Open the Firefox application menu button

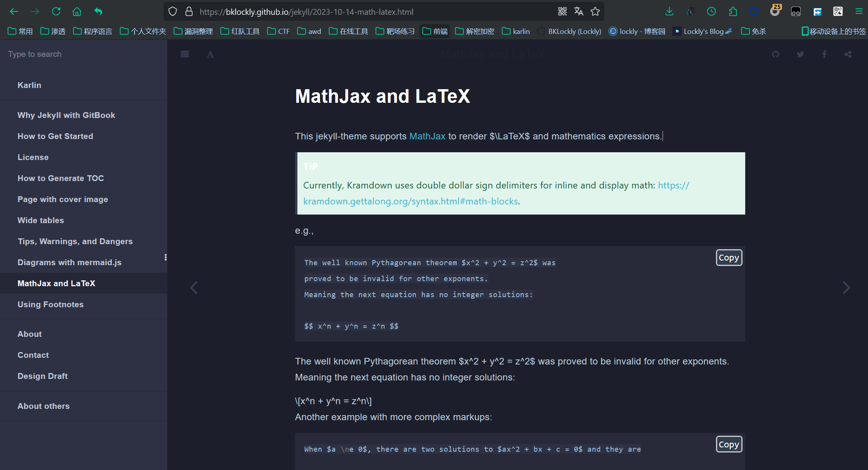coord(859,12)
